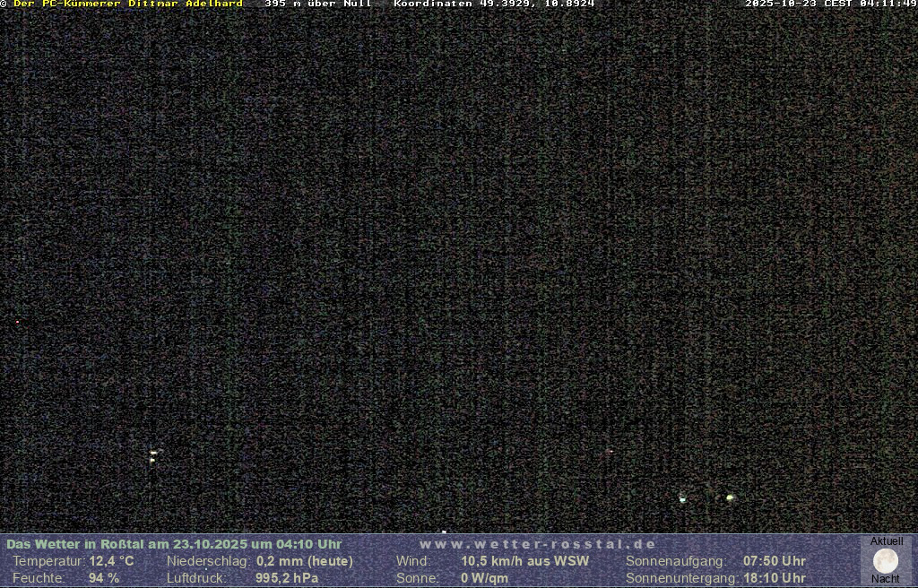
Task: Click the rightmost green light at lower right
Action: click(x=730, y=497)
